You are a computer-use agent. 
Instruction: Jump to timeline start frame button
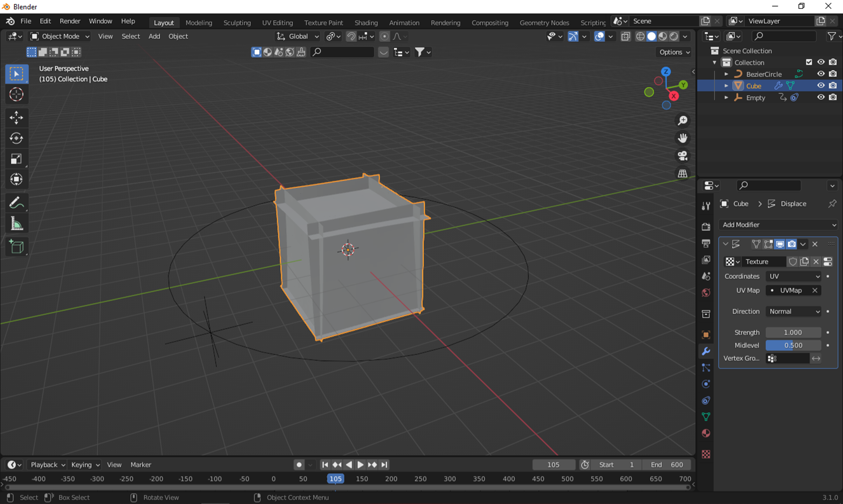coord(325,465)
